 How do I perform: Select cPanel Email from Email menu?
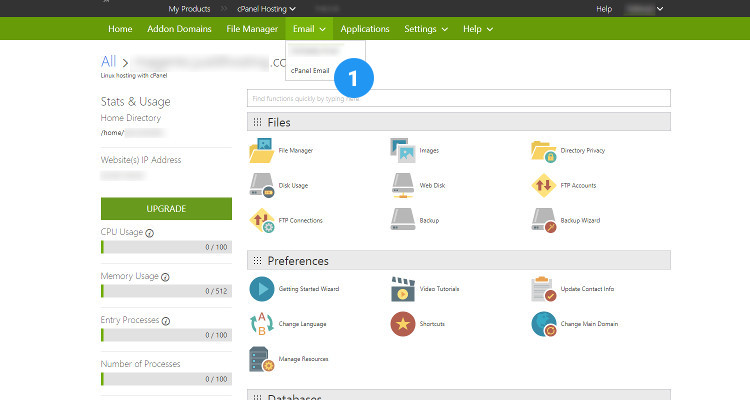click(x=310, y=71)
